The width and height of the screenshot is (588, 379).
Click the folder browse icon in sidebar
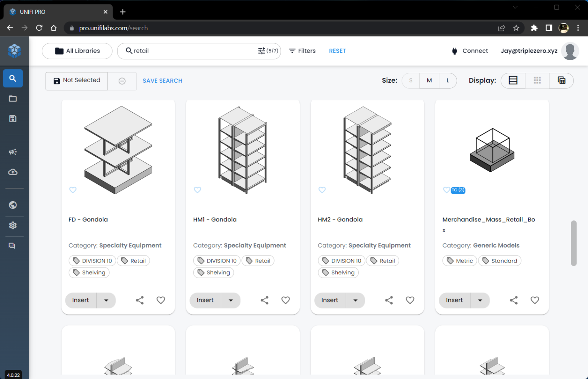[13, 99]
